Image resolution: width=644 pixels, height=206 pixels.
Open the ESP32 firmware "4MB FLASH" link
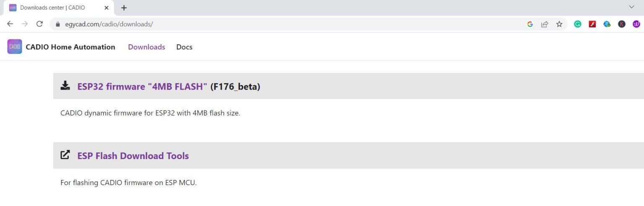click(142, 87)
